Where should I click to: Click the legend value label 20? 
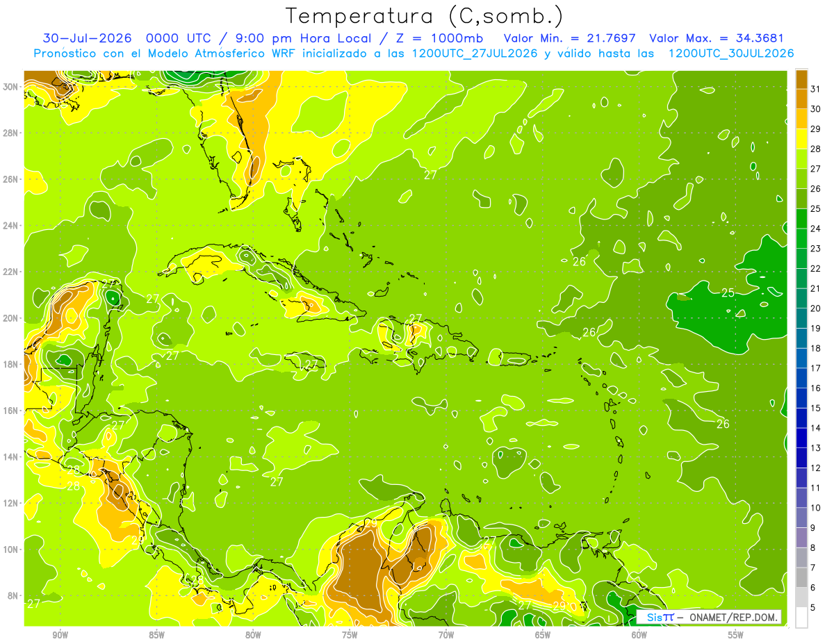click(816, 308)
